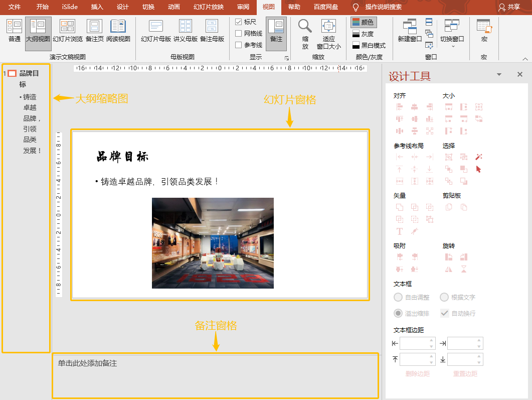Screen dimensions: 532x400
Task: Open the Handout Master (讲义母版)
Action: click(185, 31)
